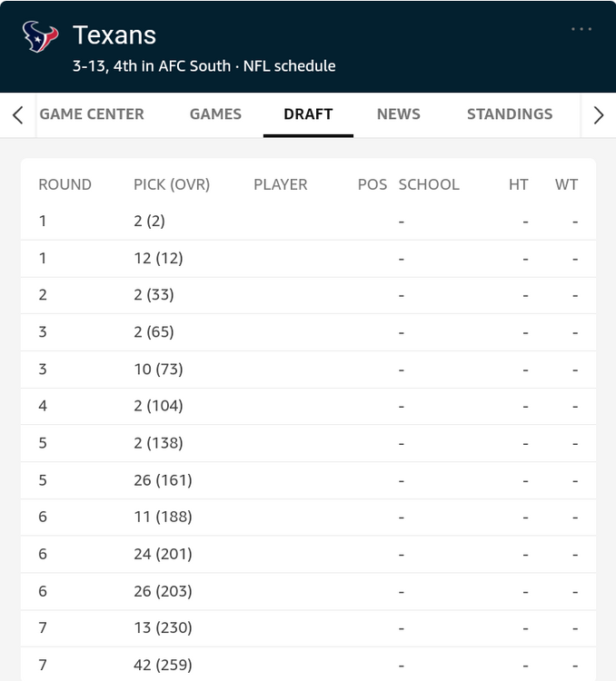The image size is (616, 681).
Task: Click the Player column header
Action: click(280, 184)
